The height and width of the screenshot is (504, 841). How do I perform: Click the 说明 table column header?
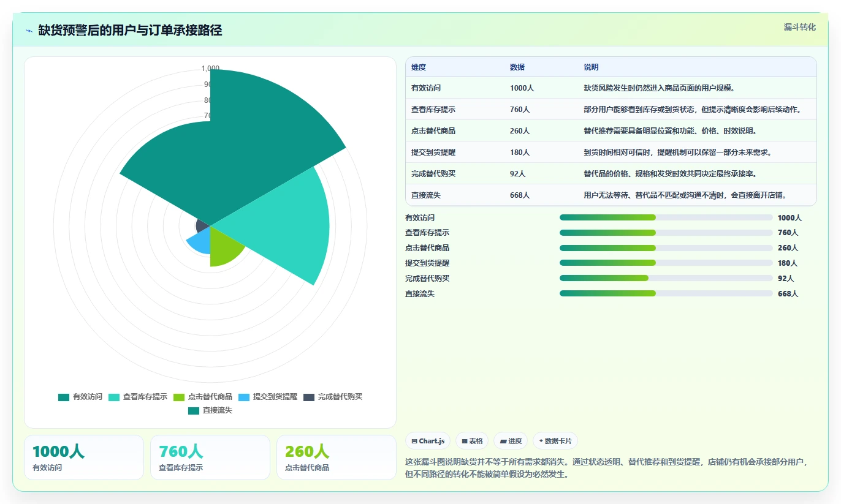pos(592,67)
